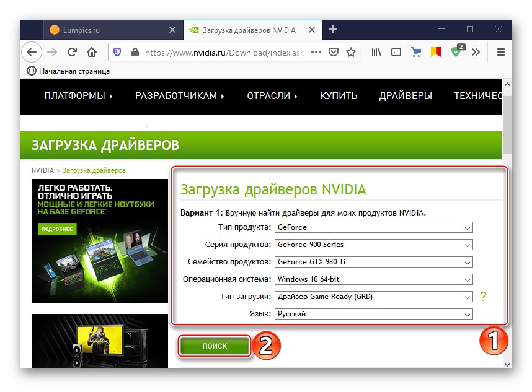Open the shopping cart extension icon
The height and width of the screenshot is (392, 532).
coord(416,52)
